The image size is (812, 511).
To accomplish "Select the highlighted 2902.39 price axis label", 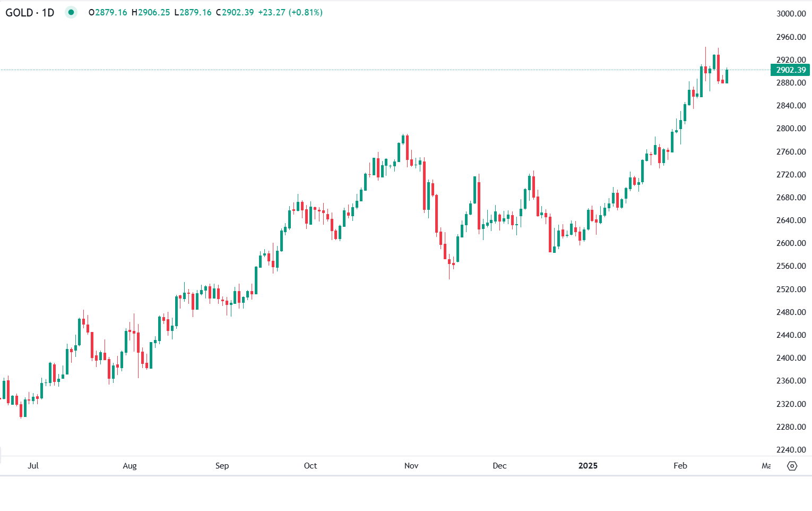I will [x=790, y=70].
